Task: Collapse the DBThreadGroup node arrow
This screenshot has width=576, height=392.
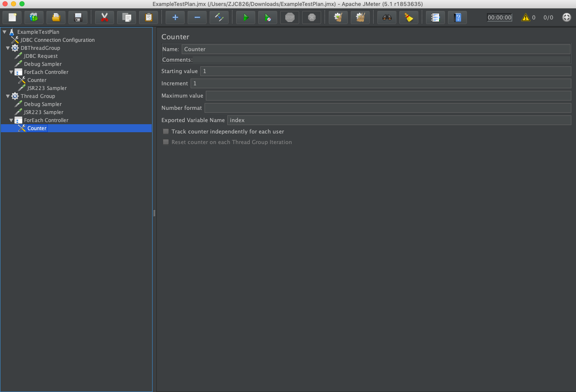Action: point(8,48)
